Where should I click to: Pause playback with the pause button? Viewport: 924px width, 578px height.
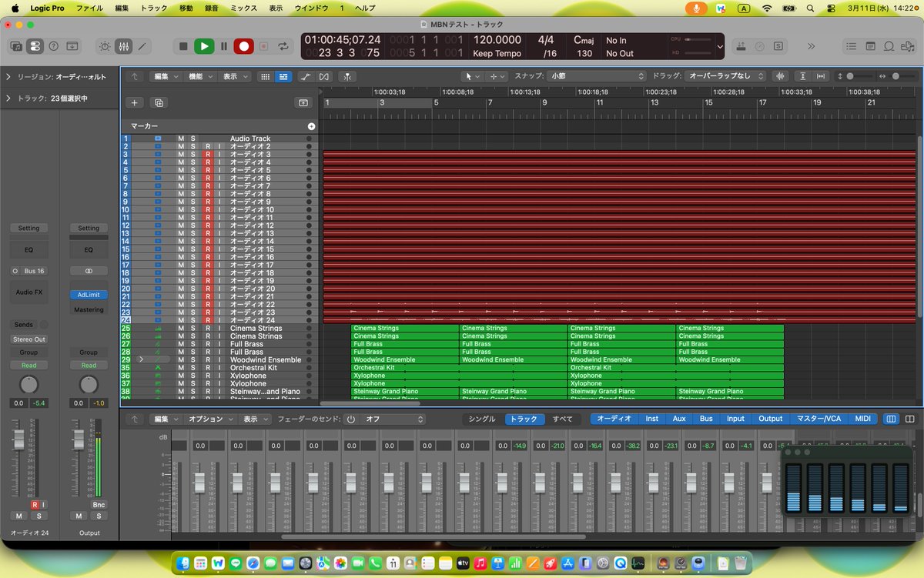pyautogui.click(x=224, y=46)
